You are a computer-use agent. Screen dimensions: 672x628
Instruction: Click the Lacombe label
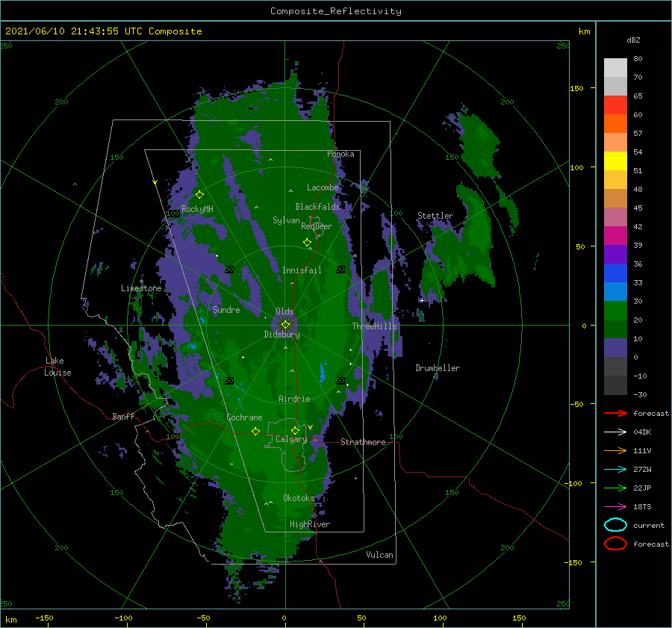click(323, 187)
